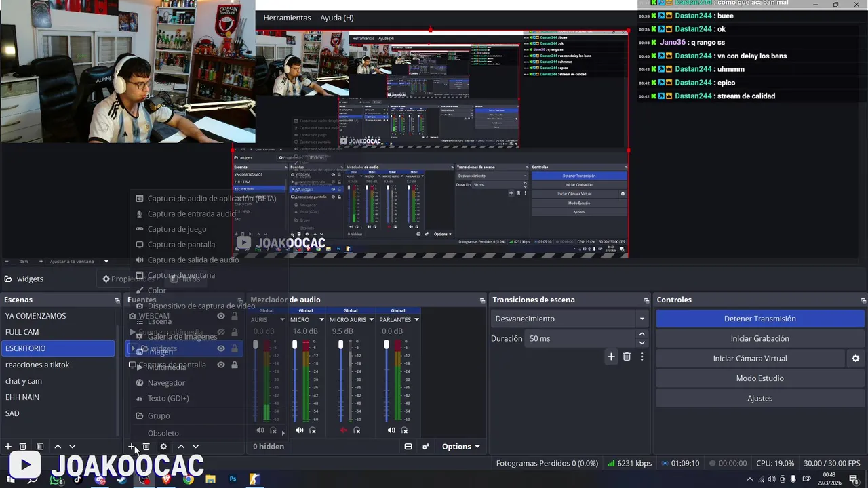Move source down arrow in Fuentes toolbar
This screenshot has width=868, height=488.
click(x=196, y=447)
